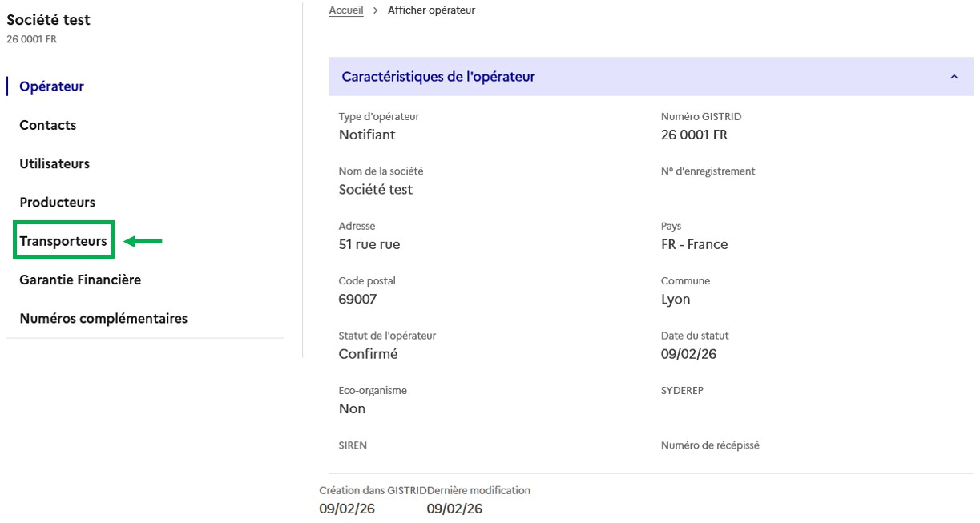Click the Lyon commune value

coord(676,299)
